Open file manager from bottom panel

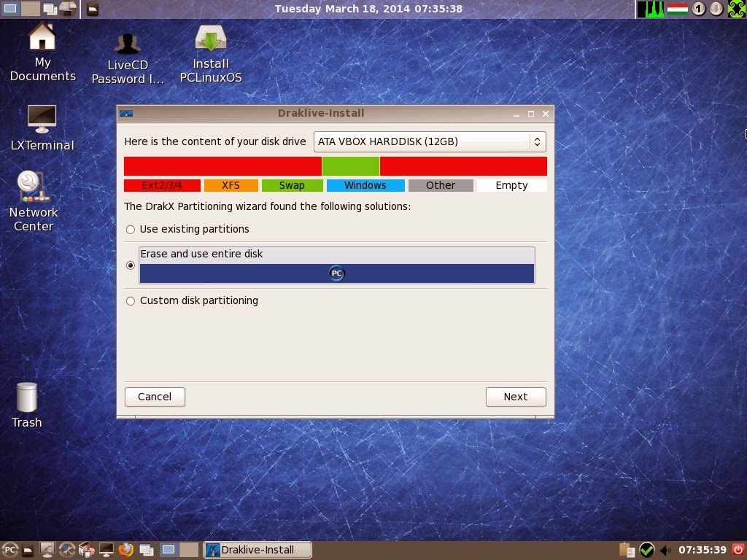click(x=28, y=550)
